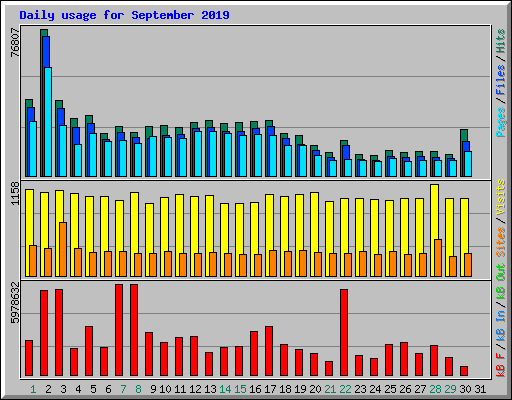The height and width of the screenshot is (400, 512).
Task: Click day label 17 on the axis
Action: [x=270, y=389]
